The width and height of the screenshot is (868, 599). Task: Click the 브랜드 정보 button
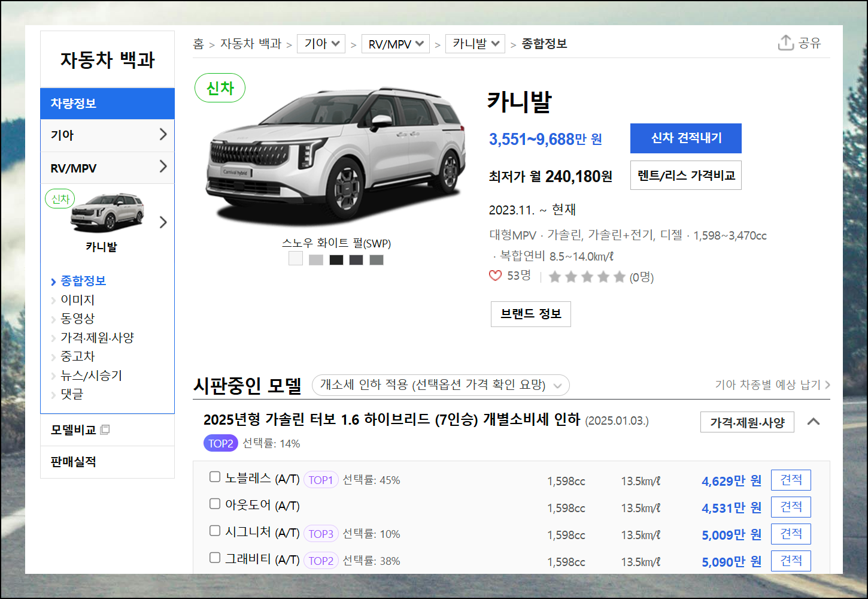pyautogui.click(x=531, y=314)
